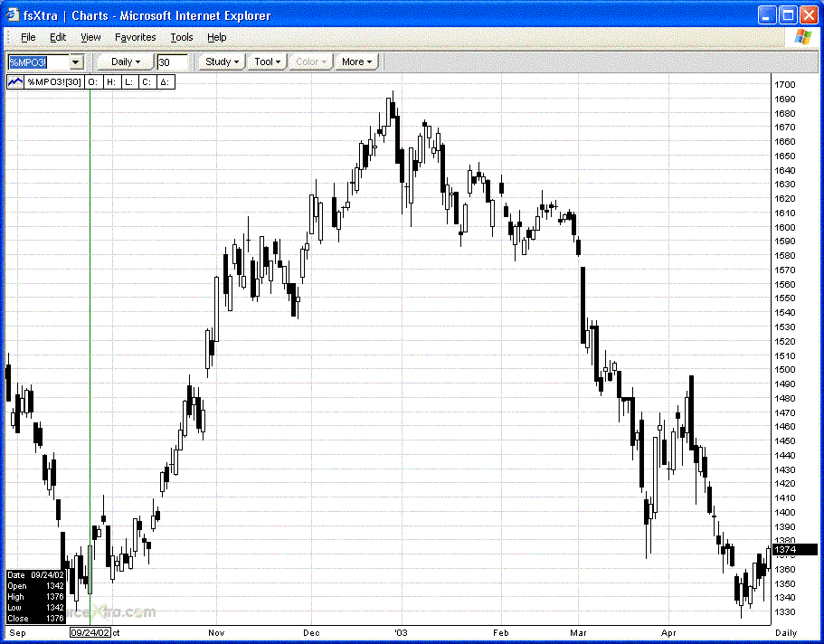824x644 pixels.
Task: Click the 1600 price axis label
Action: pos(785,227)
